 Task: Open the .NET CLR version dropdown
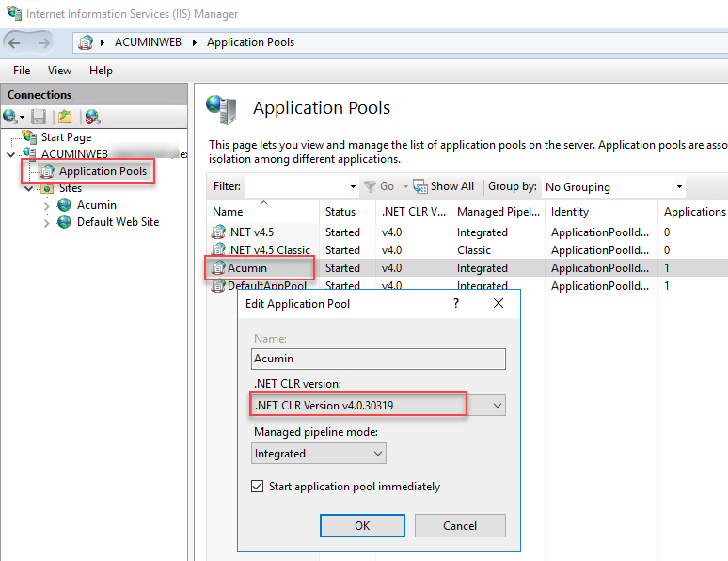pyautogui.click(x=498, y=406)
